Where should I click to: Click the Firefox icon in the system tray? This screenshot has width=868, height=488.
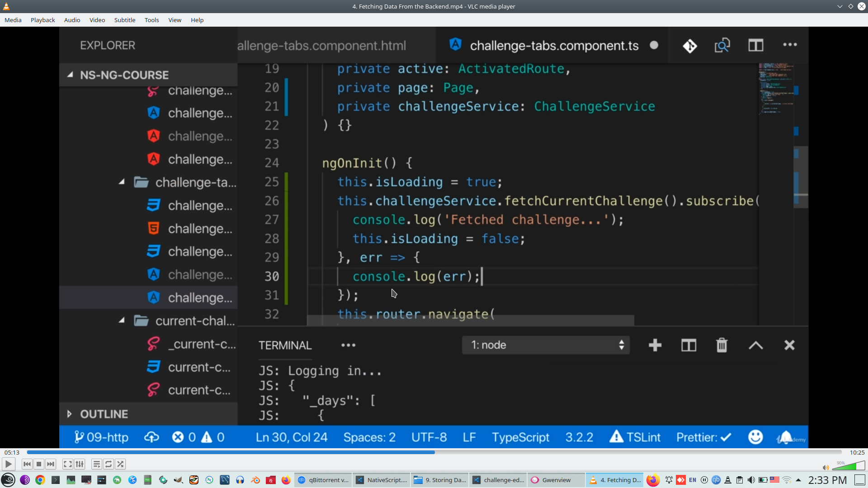652,480
